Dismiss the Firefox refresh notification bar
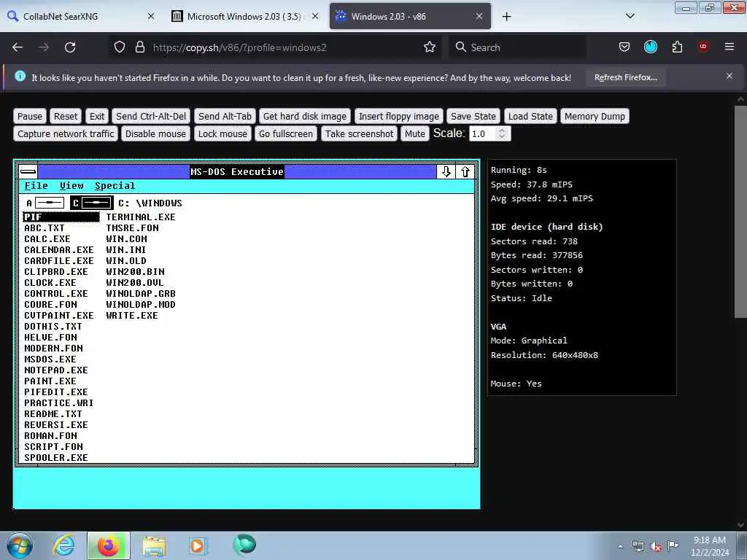The width and height of the screenshot is (747, 560). [729, 76]
